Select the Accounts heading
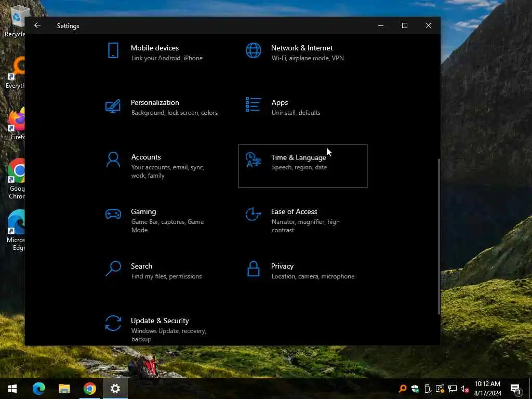 pyautogui.click(x=146, y=157)
